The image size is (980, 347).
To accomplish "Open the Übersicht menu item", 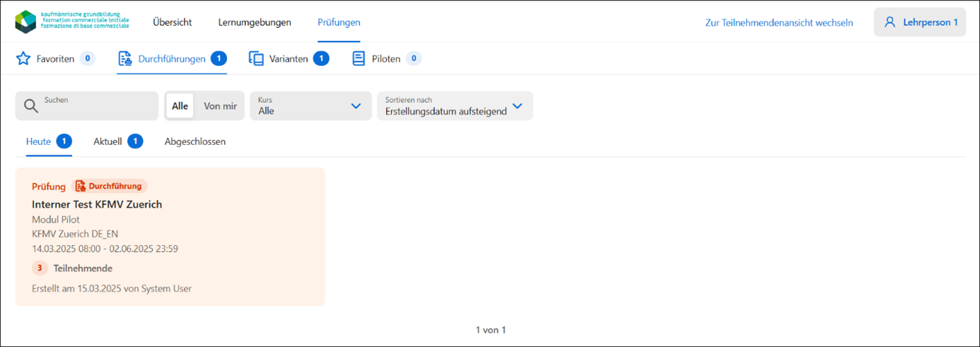I will coord(173,22).
